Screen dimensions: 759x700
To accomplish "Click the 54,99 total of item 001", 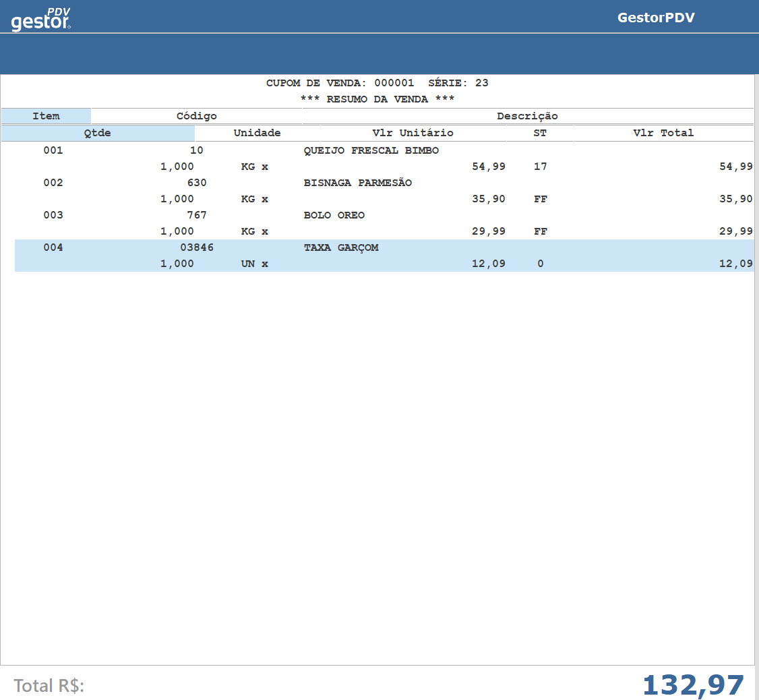I will click(x=735, y=167).
